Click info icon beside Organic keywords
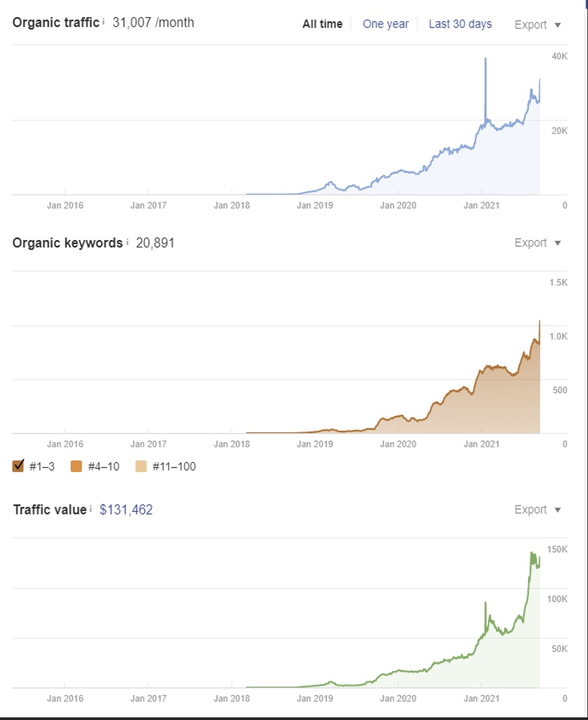The width and height of the screenshot is (588, 720). coord(127,241)
